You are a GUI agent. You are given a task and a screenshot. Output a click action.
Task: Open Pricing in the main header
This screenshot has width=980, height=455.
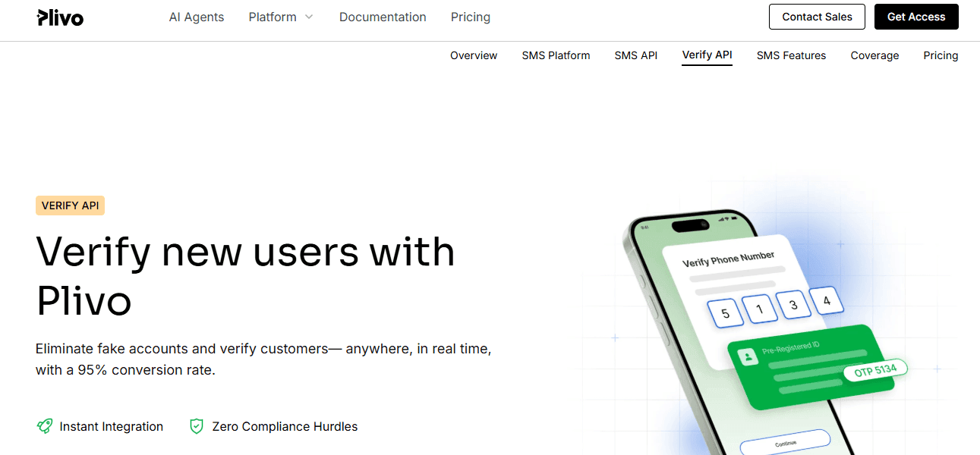471,17
